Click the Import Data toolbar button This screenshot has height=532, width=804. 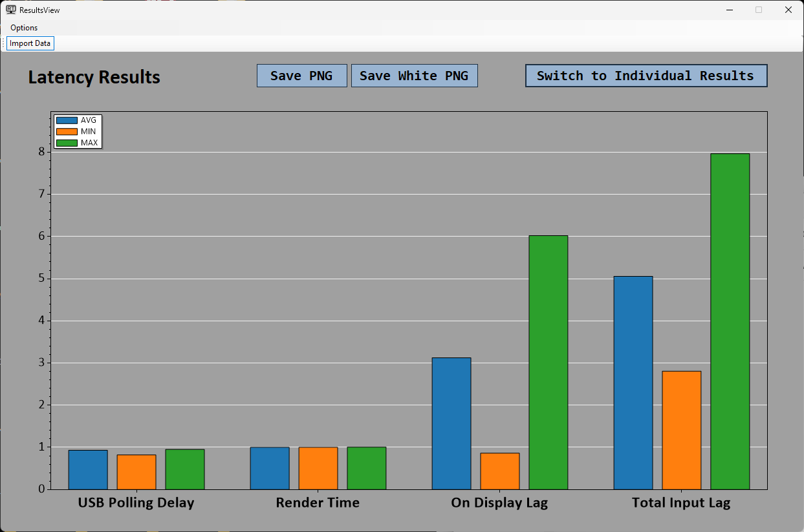tap(30, 43)
